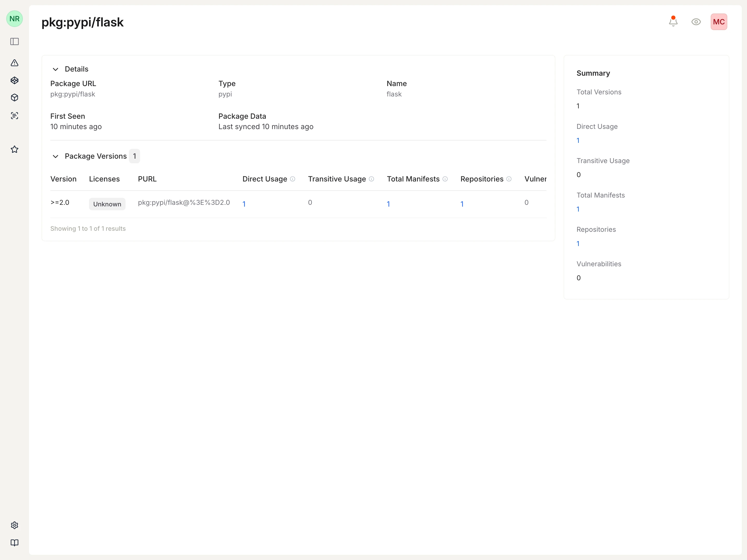Open the documentation book icon
Viewport: 747px width, 560px height.
15,543
